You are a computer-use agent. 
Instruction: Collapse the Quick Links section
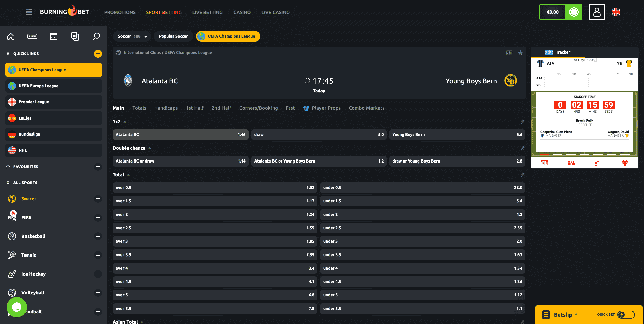(x=98, y=54)
